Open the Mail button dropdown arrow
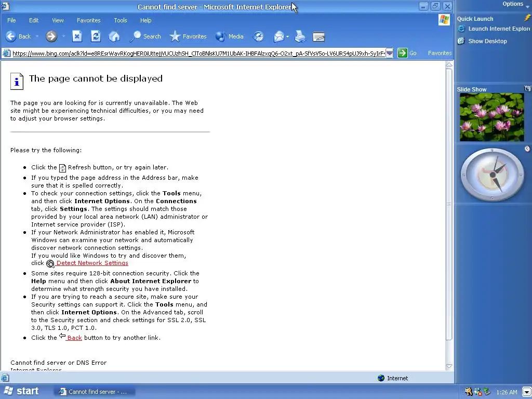The image size is (532, 399). pos(287,36)
